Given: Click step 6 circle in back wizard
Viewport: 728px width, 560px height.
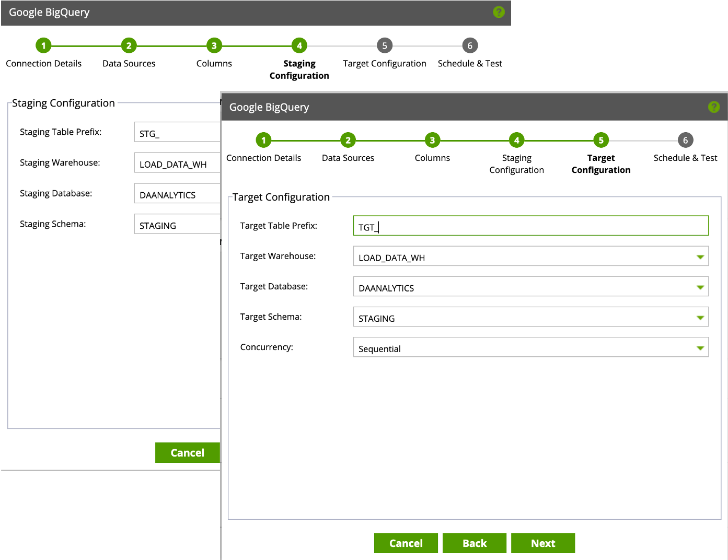Looking at the screenshot, I should [x=470, y=45].
